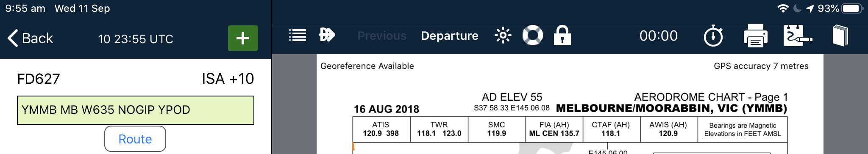
Task: Tap the 00:00 timer display
Action: click(x=659, y=36)
